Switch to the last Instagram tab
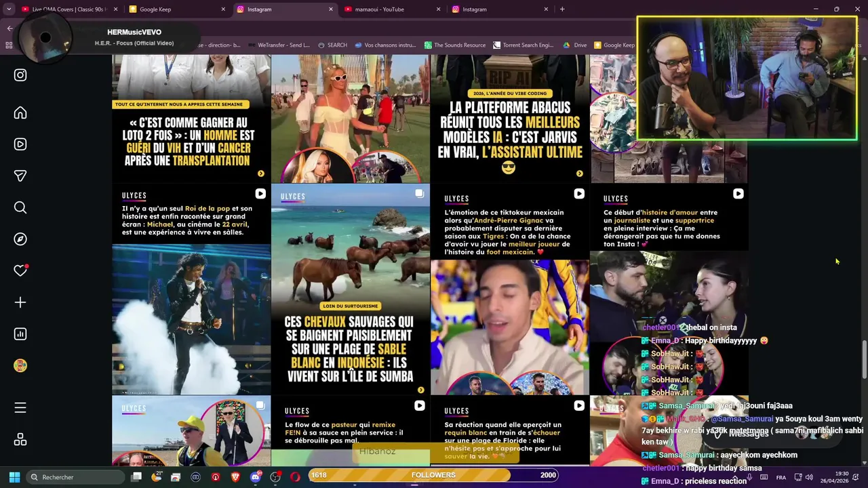 (500, 9)
